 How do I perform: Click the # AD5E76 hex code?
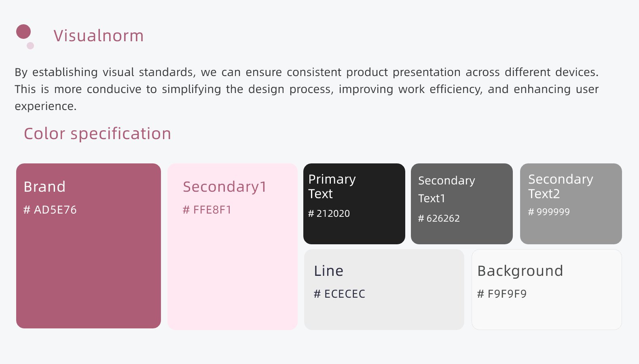(50, 210)
